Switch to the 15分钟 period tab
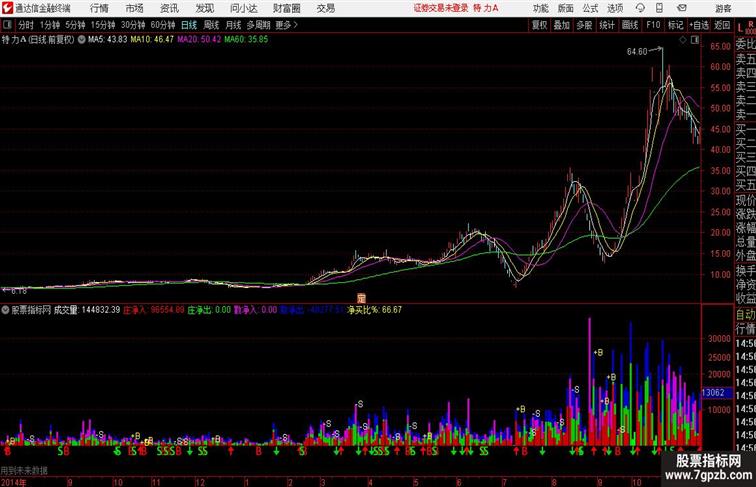The image size is (756, 487). (103, 25)
